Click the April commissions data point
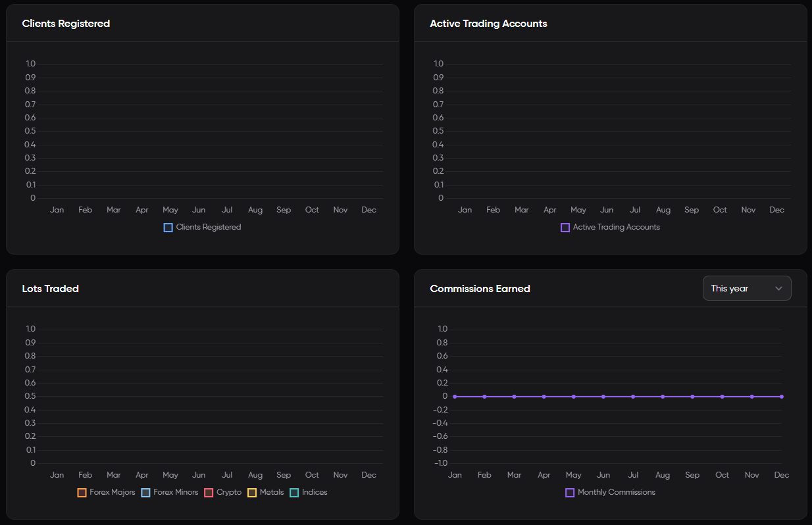The height and width of the screenshot is (525, 812). (x=544, y=397)
